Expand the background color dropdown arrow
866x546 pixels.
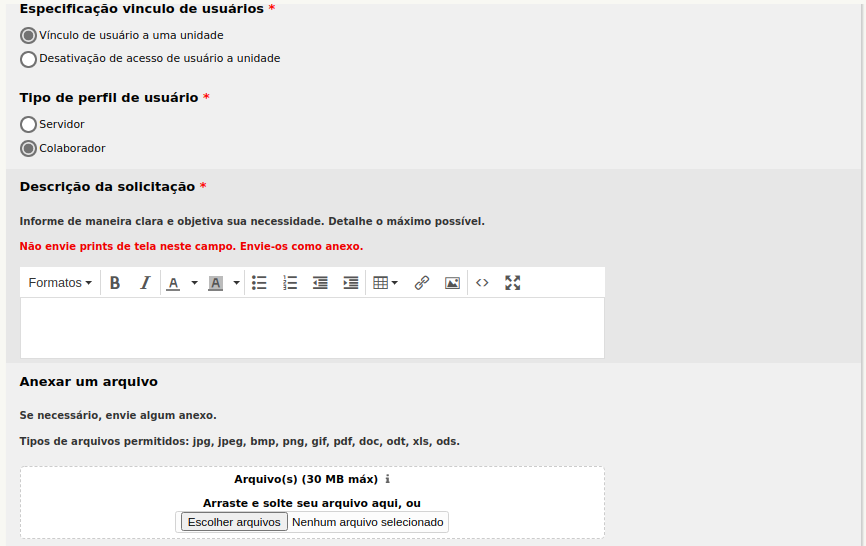click(x=237, y=283)
